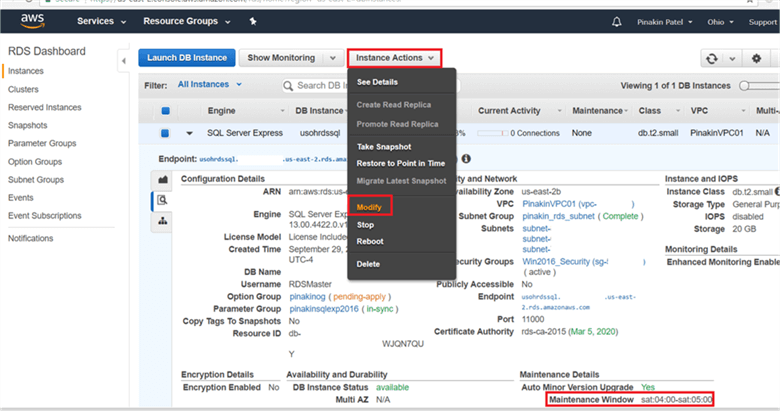
Task: Open the Show Monitoring dropdown arrow
Action: [333, 58]
